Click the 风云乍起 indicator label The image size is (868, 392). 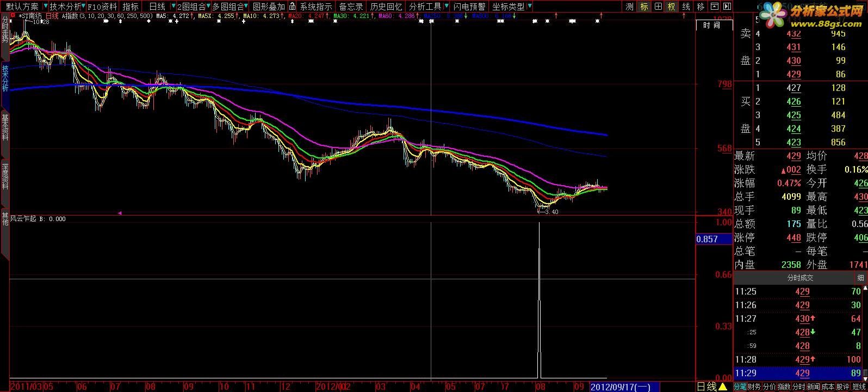pos(23,219)
